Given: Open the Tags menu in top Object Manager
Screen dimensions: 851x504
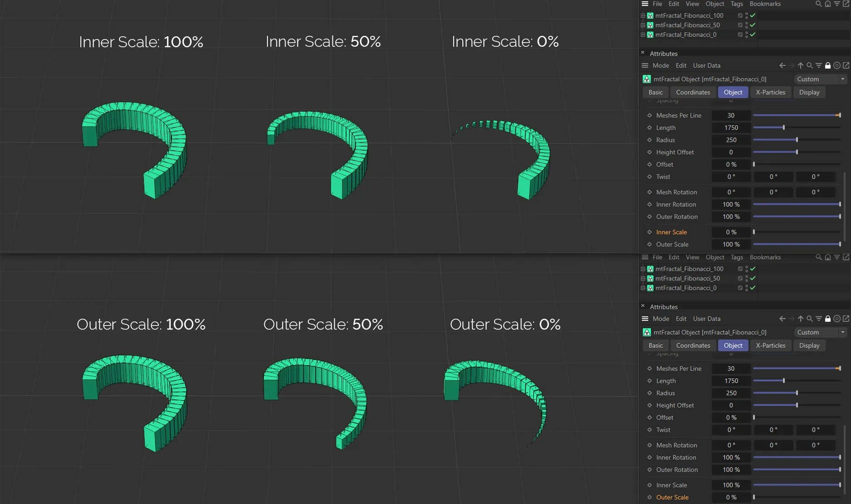Looking at the screenshot, I should [x=737, y=4].
